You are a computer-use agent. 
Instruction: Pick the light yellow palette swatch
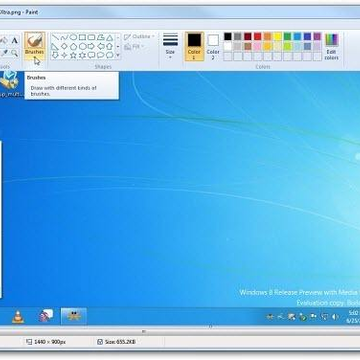pos(278,46)
